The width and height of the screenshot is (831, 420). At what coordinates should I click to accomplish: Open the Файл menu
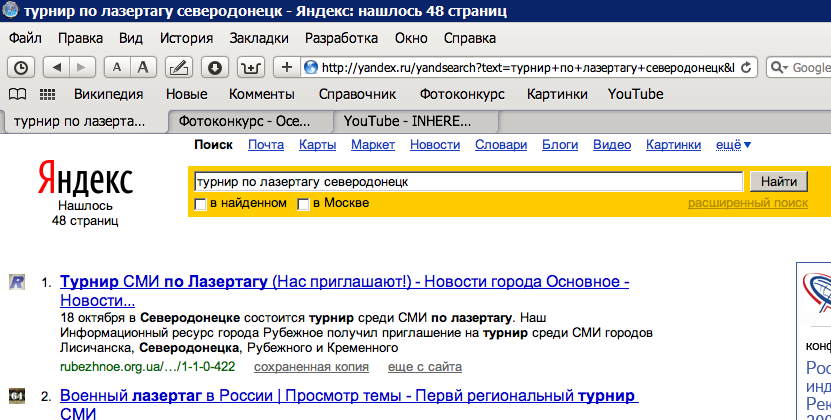point(25,38)
